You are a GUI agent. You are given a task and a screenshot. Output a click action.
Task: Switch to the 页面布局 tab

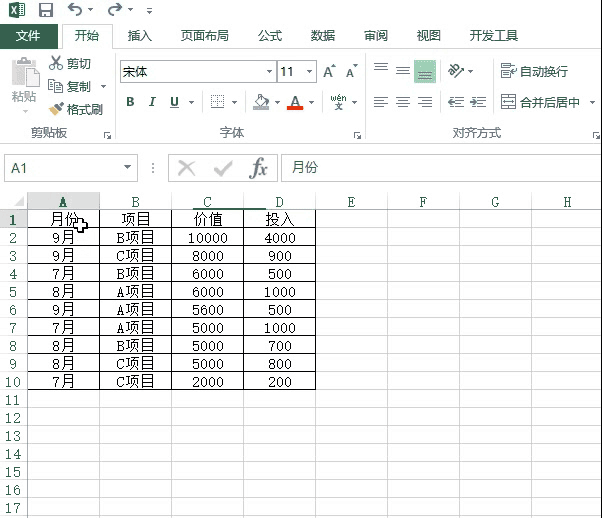(x=205, y=36)
